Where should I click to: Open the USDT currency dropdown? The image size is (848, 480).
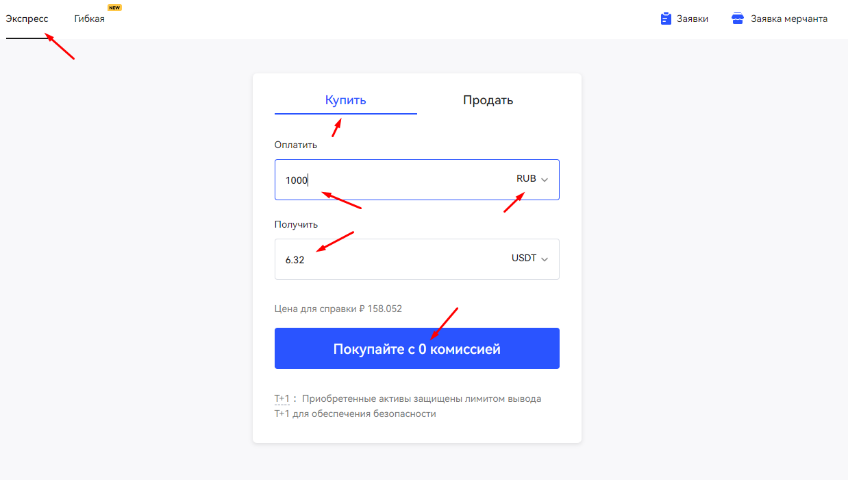pyautogui.click(x=530, y=258)
